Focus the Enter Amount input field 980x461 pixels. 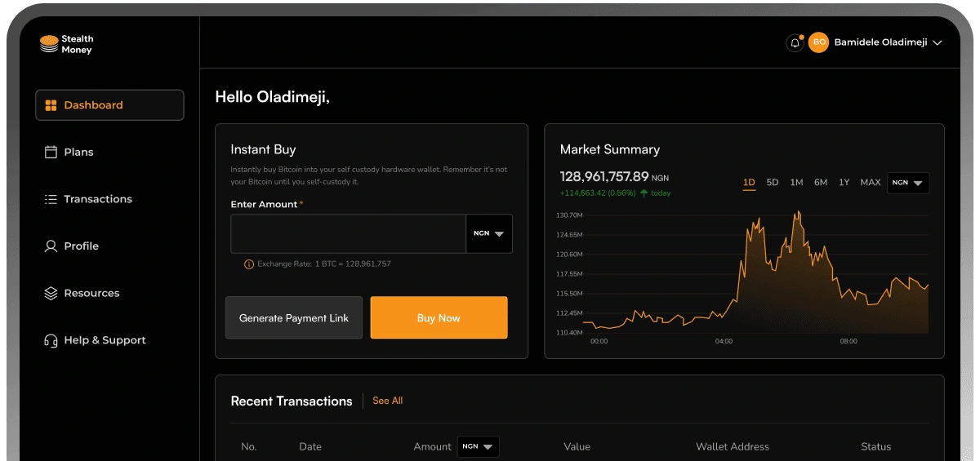pos(348,233)
